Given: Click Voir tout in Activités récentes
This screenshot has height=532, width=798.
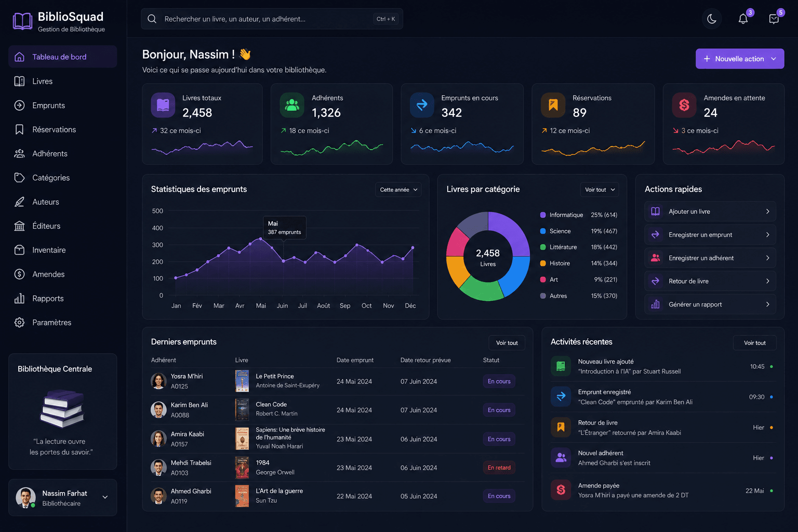Looking at the screenshot, I should (x=754, y=343).
